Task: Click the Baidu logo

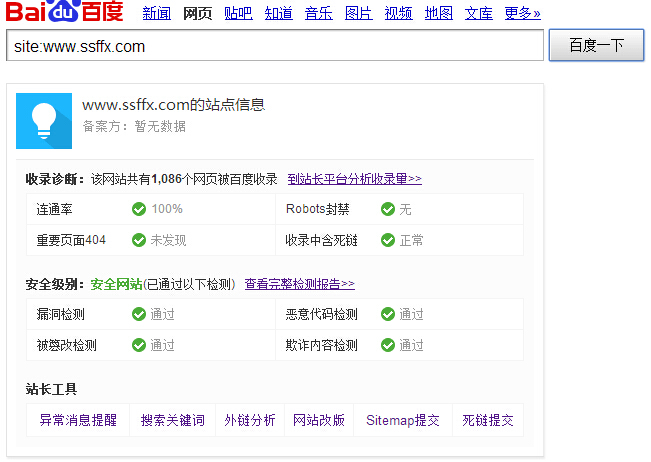Action: [x=64, y=11]
